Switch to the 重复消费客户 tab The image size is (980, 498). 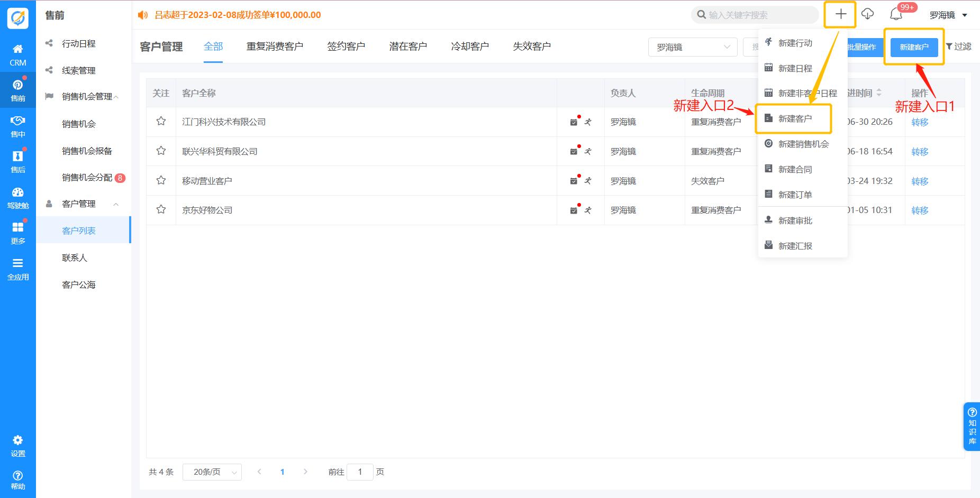point(275,47)
